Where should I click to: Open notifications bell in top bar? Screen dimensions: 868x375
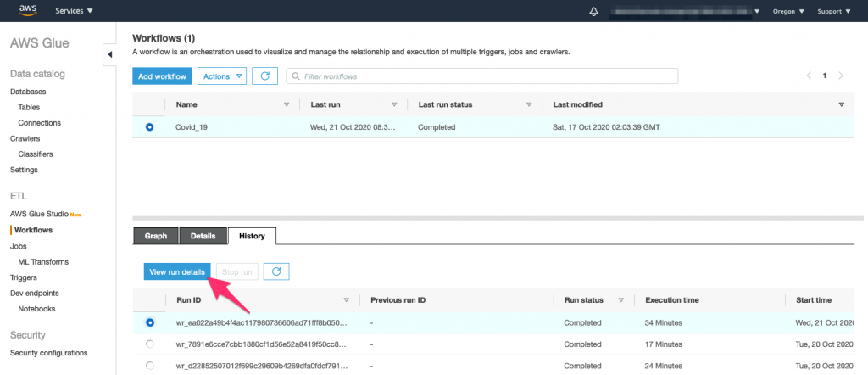click(x=594, y=12)
